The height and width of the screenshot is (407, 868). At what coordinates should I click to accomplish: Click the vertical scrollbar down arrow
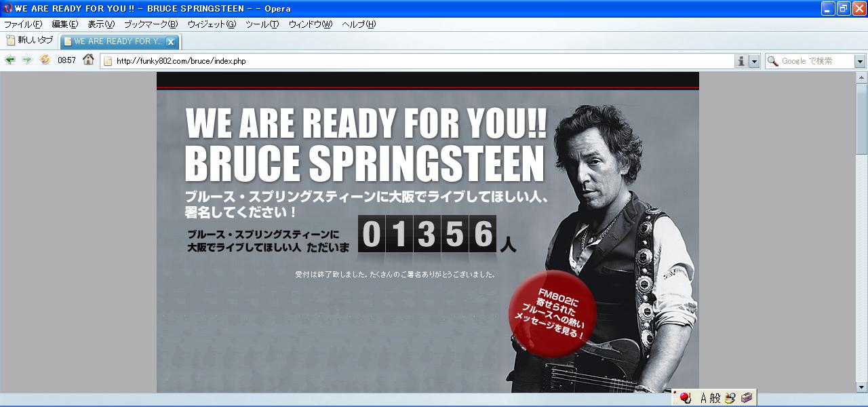coord(862,387)
